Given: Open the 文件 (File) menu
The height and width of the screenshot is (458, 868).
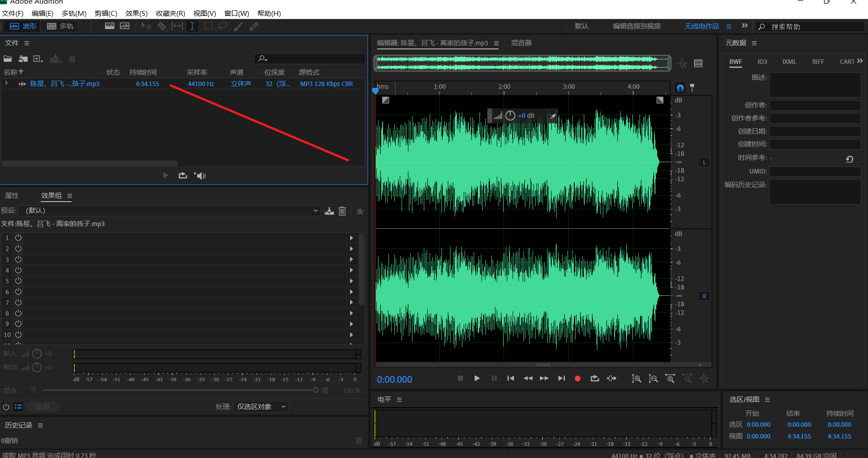Looking at the screenshot, I should (x=13, y=14).
